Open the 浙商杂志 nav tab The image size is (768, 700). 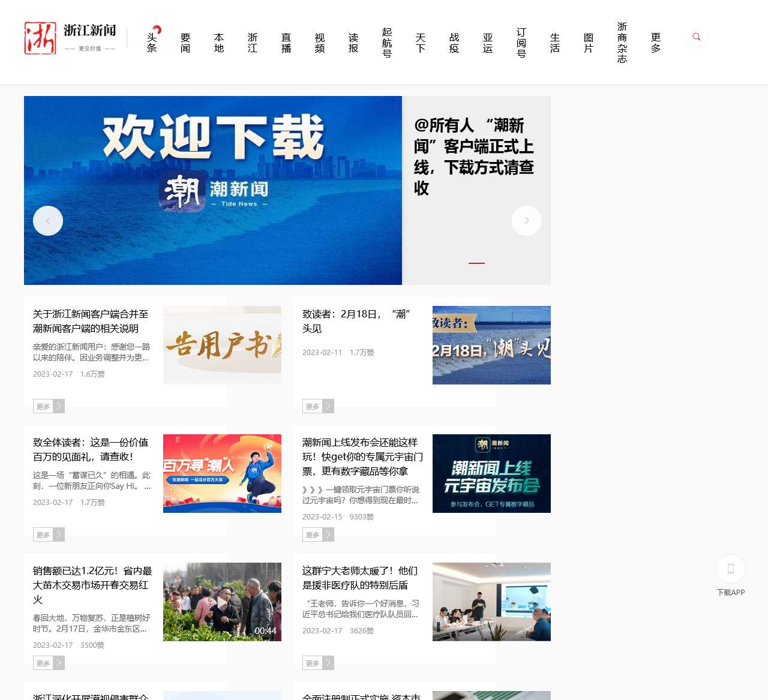point(622,43)
